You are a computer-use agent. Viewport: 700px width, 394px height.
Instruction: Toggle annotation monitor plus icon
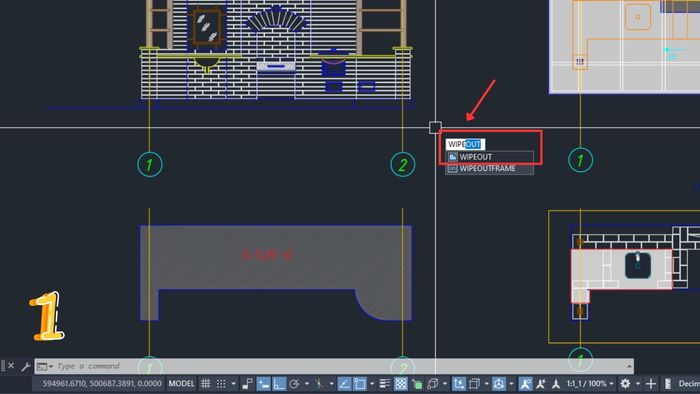tap(651, 384)
